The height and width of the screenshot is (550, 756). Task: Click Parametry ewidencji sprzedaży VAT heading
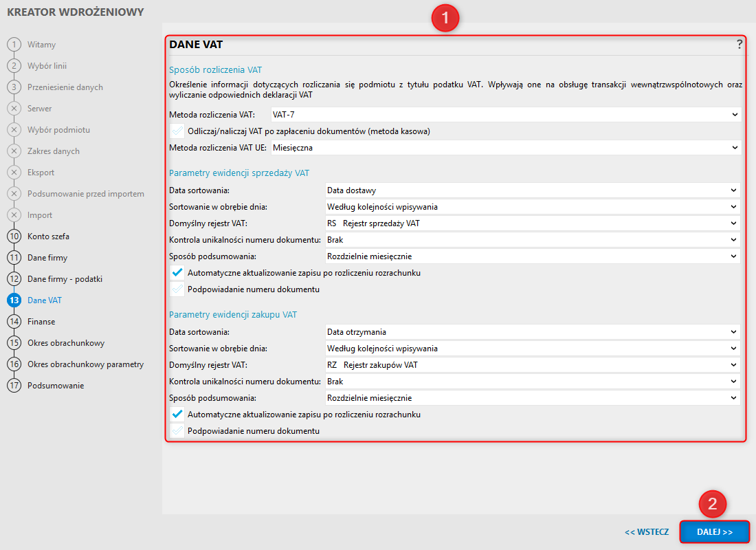tap(239, 173)
